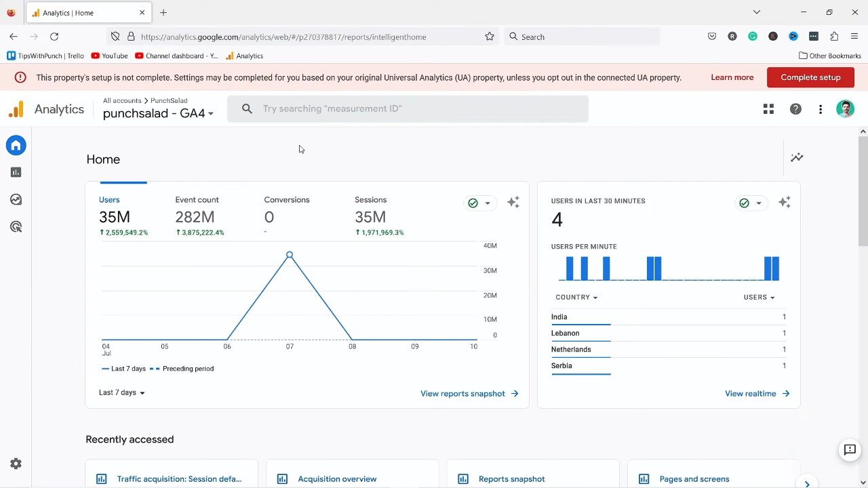This screenshot has width=868, height=488.
Task: Expand the Last 7 days date range dropdown
Action: tap(122, 392)
